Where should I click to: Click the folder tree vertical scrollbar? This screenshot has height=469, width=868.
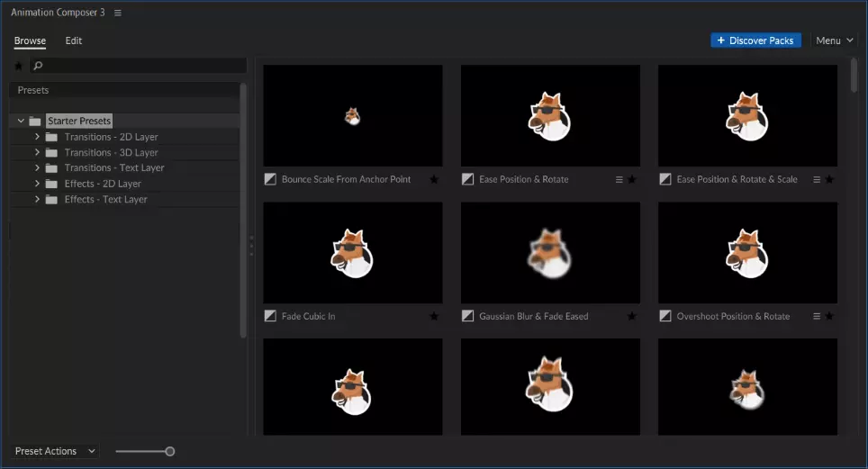243,211
